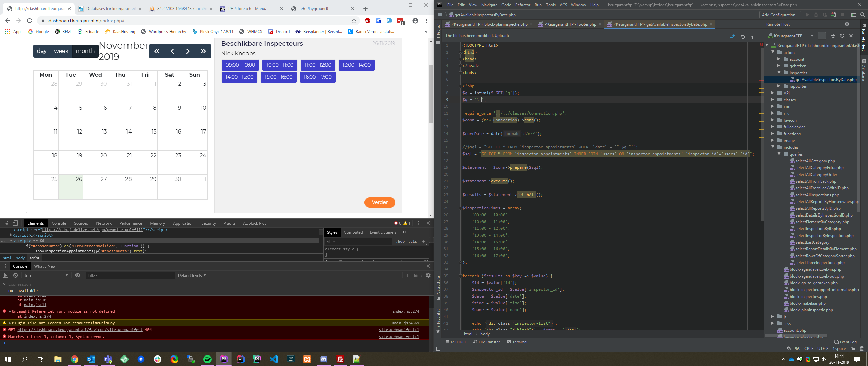The image size is (868, 366).
Task: Toggle Start Listening for PHP Debug Connections
Action: coord(833,15)
